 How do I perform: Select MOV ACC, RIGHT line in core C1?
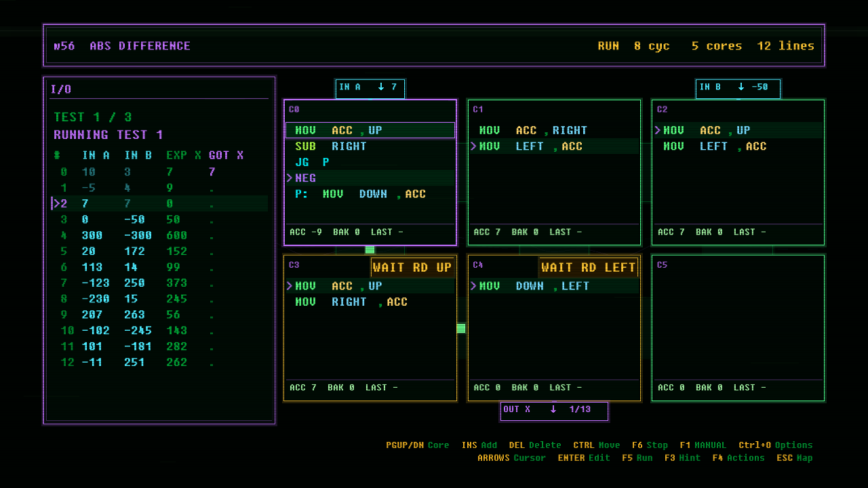click(x=554, y=130)
